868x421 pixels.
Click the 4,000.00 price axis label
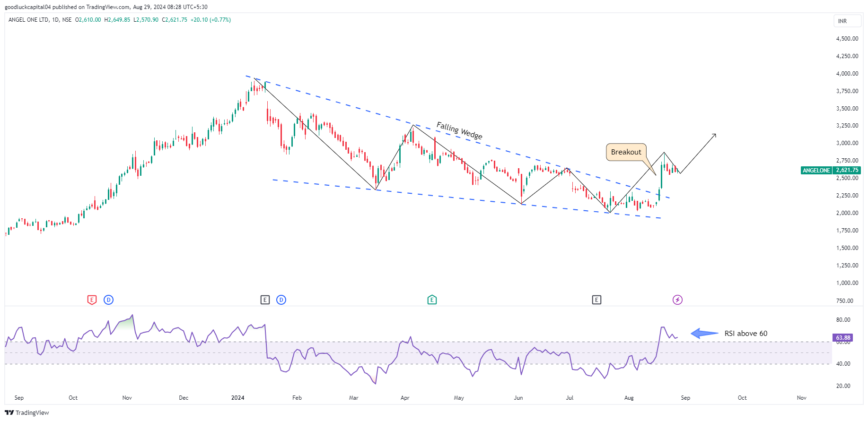[847, 74]
